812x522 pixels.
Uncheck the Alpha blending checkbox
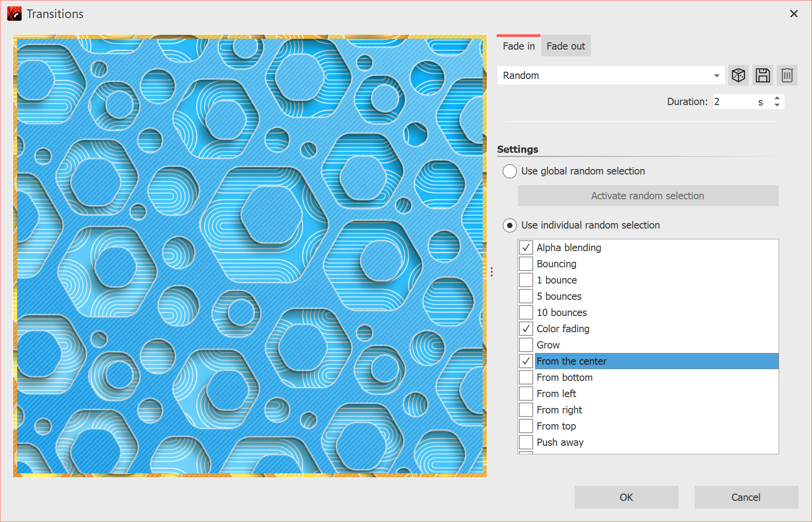point(526,247)
